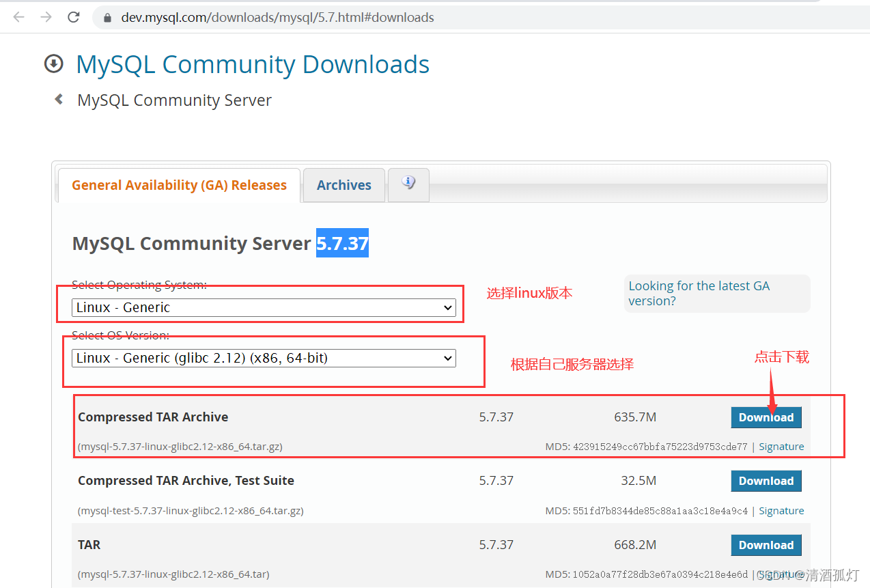Screen dimensions: 870x588
Task: Download the Compressed TAR Archive 635.7M
Action: click(766, 417)
